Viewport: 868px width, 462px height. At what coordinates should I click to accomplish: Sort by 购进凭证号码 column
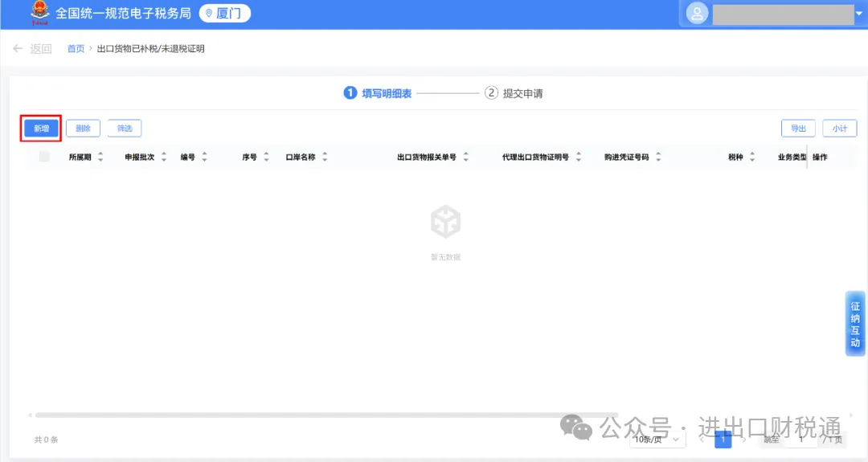click(x=658, y=157)
